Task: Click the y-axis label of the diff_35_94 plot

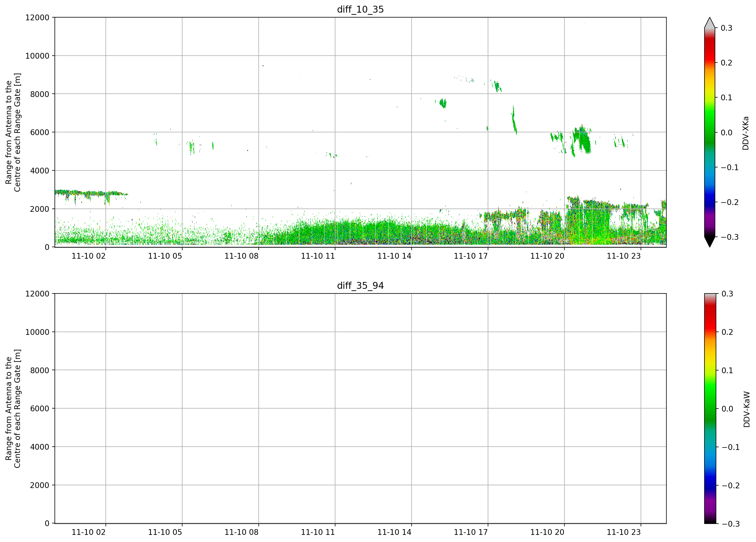Action: coord(13,409)
